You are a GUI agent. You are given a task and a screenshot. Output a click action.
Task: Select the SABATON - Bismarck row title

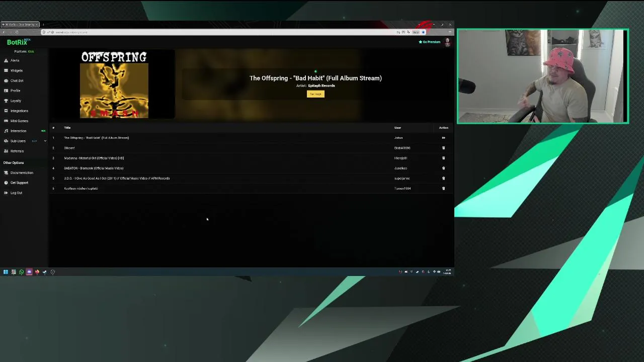94,168
